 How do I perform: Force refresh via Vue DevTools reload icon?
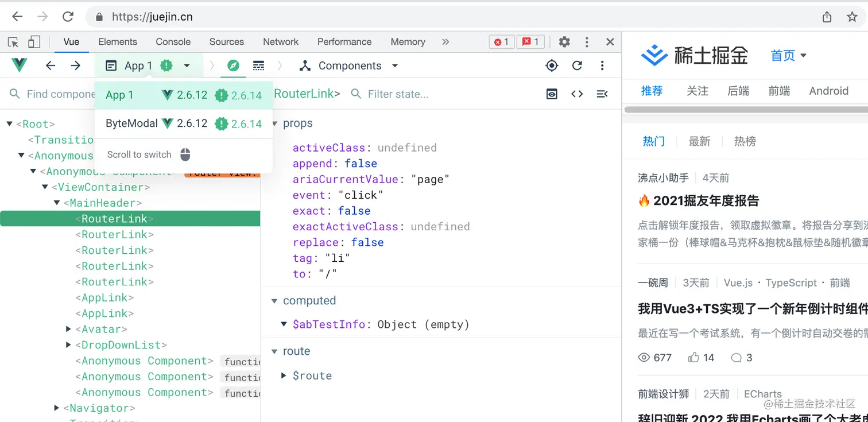[x=578, y=65]
